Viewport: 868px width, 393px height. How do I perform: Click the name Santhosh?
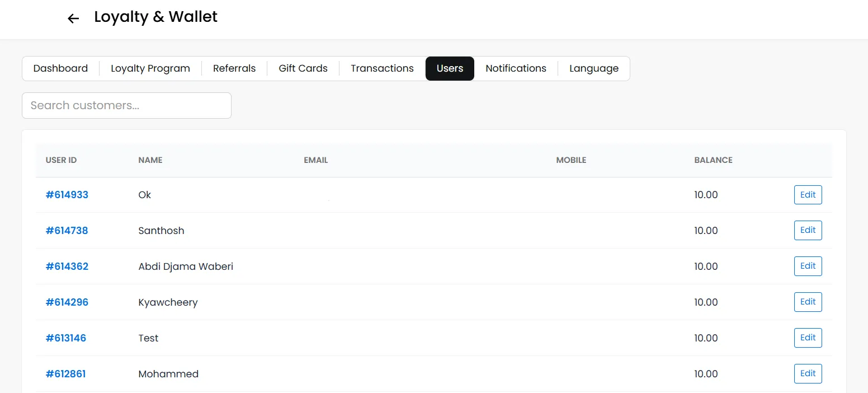click(161, 231)
